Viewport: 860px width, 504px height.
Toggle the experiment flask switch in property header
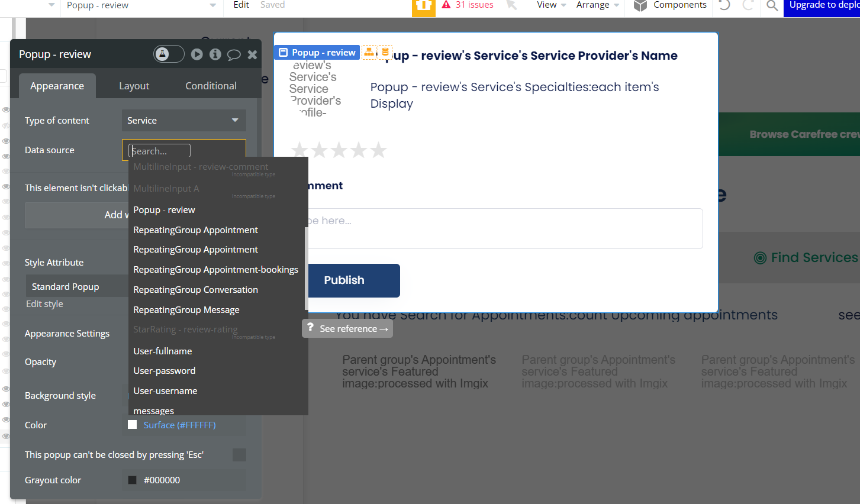pyautogui.click(x=168, y=53)
